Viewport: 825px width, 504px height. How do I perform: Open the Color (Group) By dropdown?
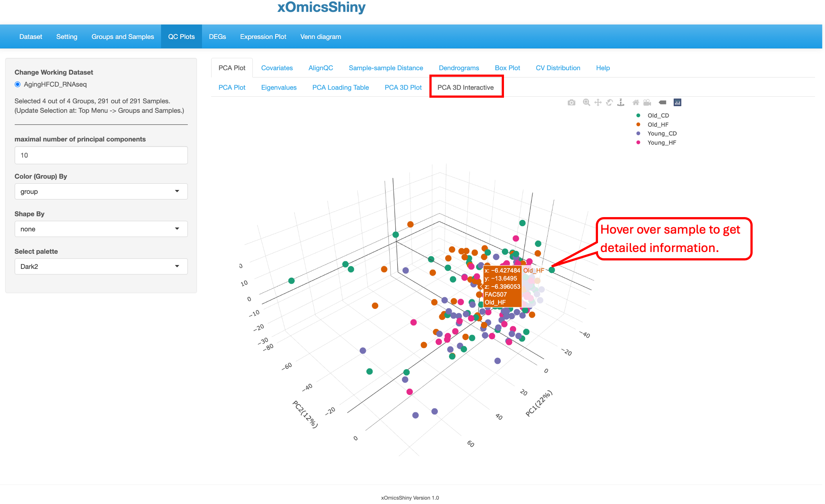[101, 191]
